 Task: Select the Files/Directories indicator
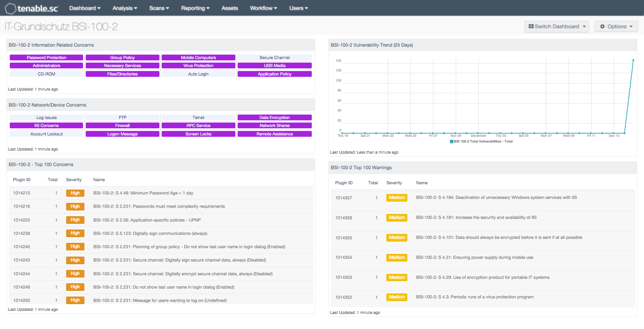point(123,74)
